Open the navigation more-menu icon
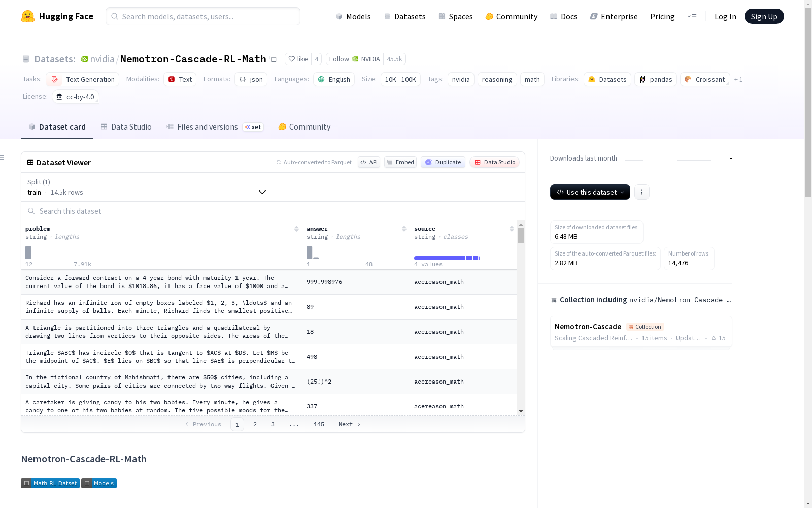Image resolution: width=812 pixels, height=508 pixels. click(692, 16)
